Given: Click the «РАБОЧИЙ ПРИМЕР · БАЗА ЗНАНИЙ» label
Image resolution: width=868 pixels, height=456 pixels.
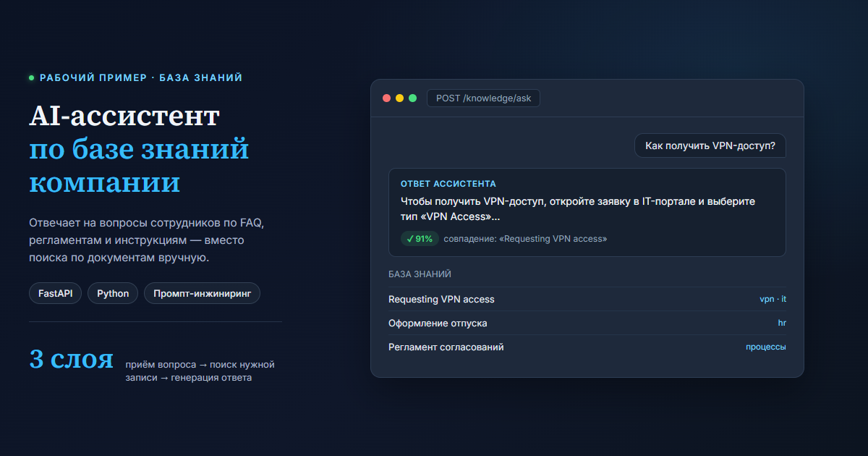Looking at the screenshot, I should coord(141,77).
